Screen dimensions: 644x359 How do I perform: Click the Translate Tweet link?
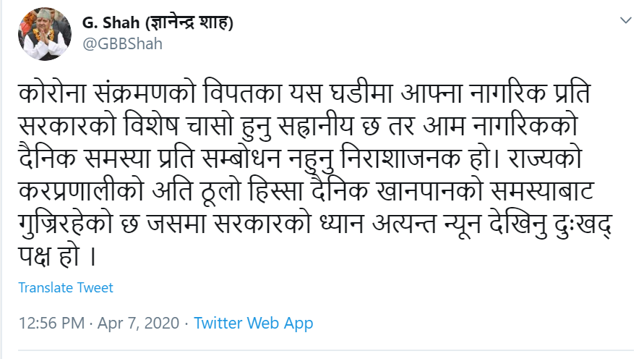pyautogui.click(x=66, y=287)
